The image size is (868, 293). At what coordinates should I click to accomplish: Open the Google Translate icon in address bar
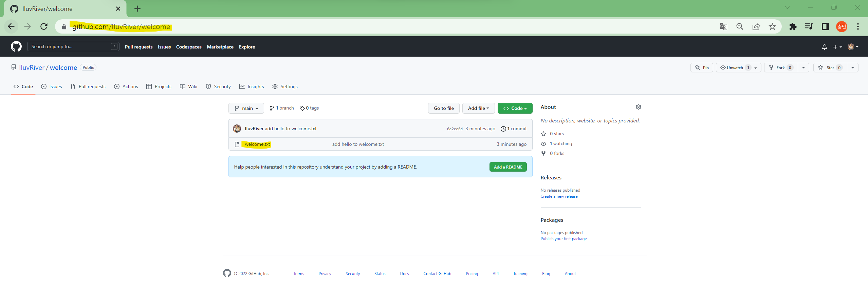[x=723, y=26]
